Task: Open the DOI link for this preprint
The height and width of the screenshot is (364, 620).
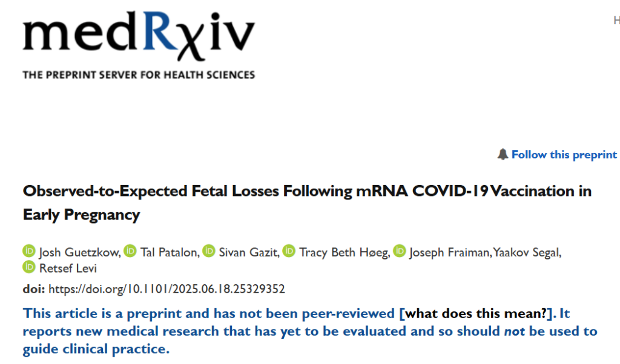Action: [x=167, y=289]
